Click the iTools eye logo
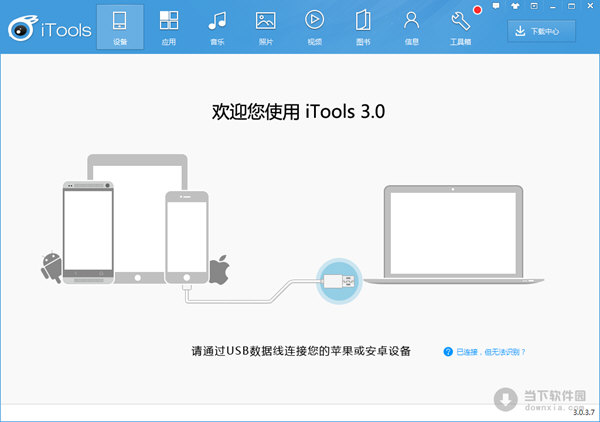600x422 pixels. click(x=23, y=28)
